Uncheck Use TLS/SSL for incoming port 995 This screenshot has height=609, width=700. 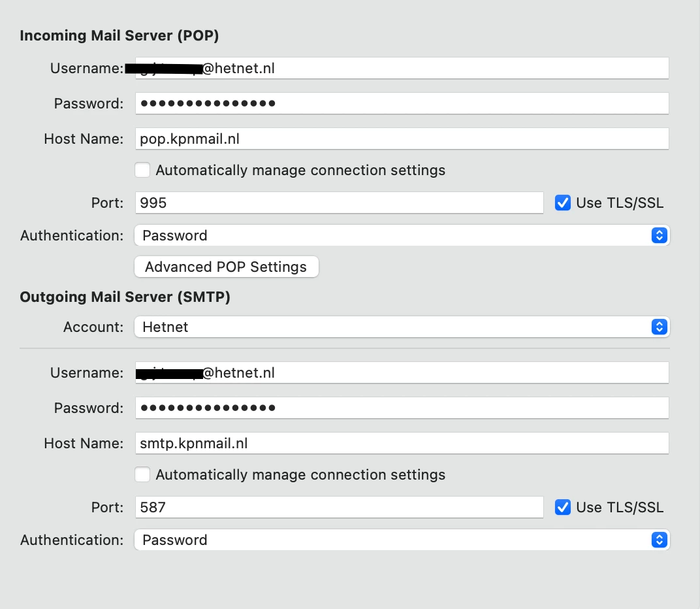click(562, 203)
